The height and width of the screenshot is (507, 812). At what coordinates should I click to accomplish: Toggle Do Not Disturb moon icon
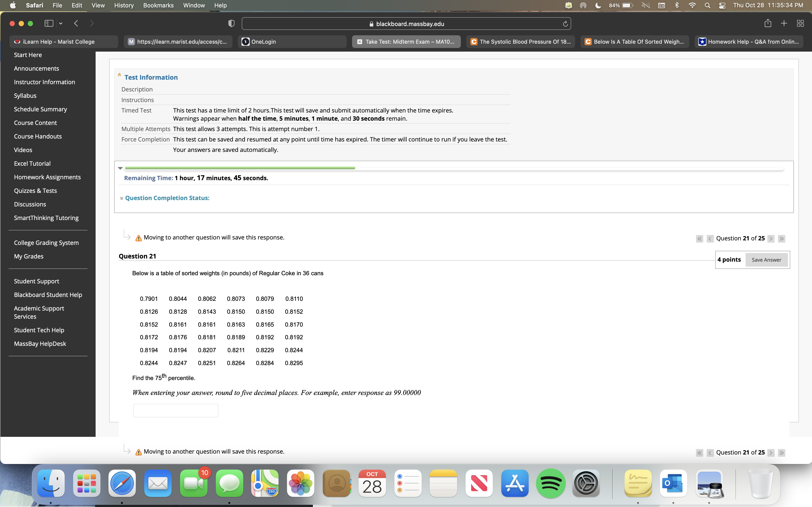click(x=598, y=5)
